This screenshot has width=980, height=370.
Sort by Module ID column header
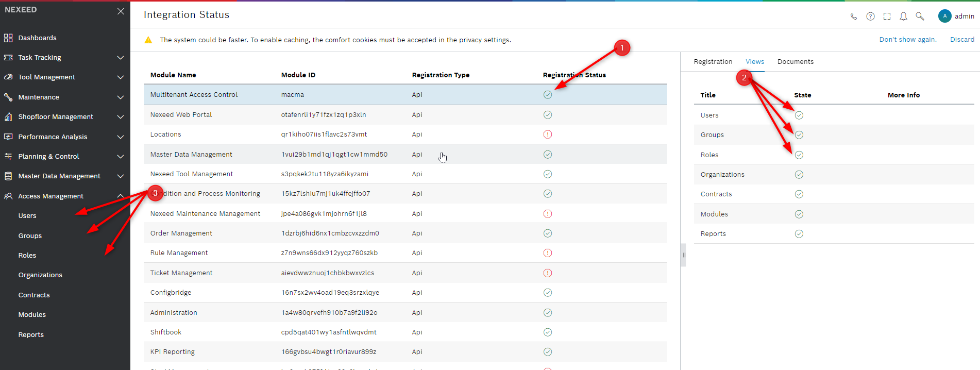pos(298,75)
